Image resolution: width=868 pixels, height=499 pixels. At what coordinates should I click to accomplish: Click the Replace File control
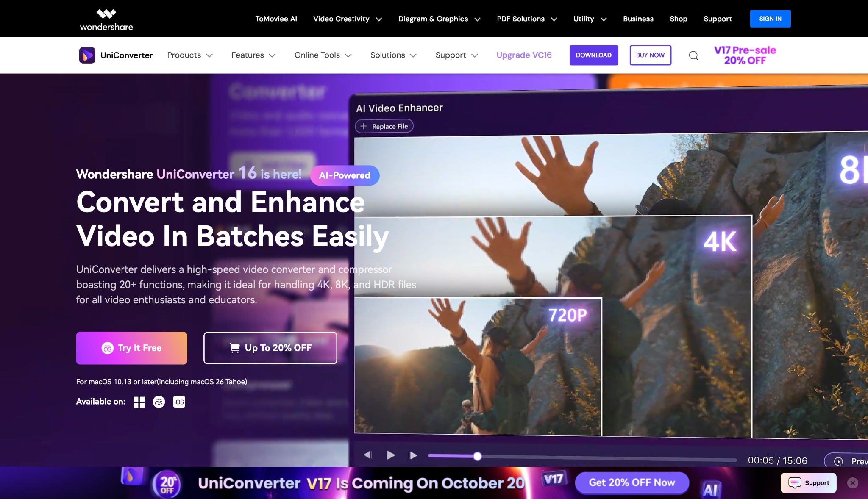pyautogui.click(x=384, y=126)
